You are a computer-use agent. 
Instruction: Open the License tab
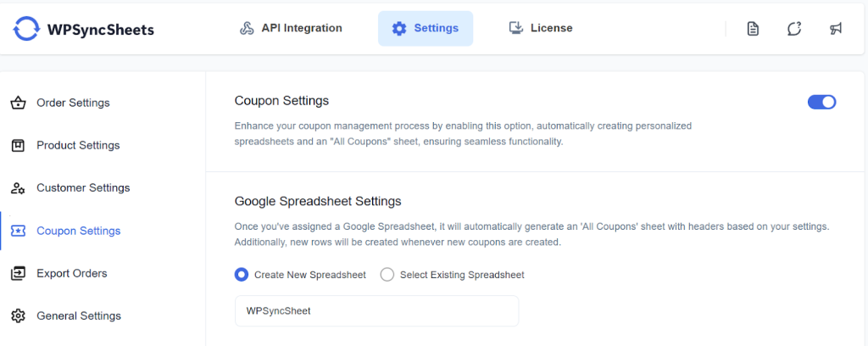pos(540,28)
